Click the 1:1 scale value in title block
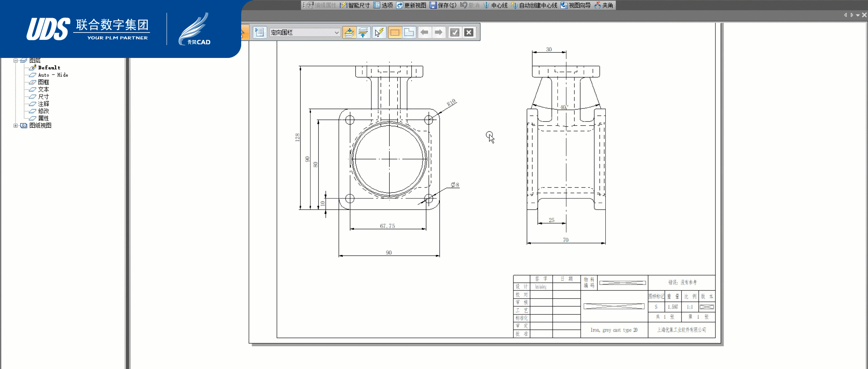Viewport: 868px width, 369px height. (x=690, y=307)
